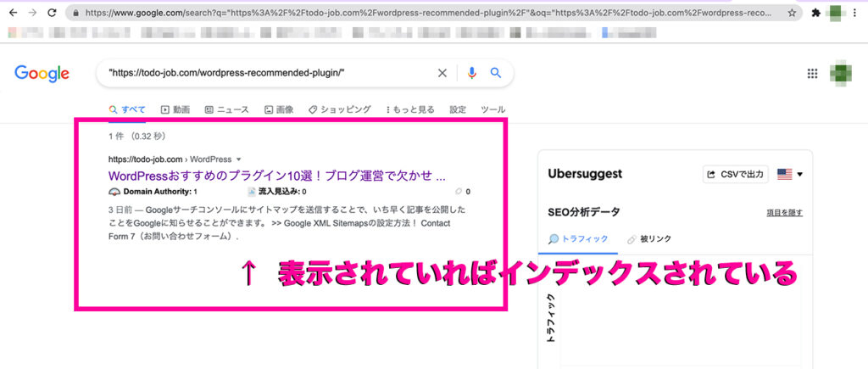Bookmark this page with star icon
Image resolution: width=868 pixels, height=369 pixels.
pos(793,12)
